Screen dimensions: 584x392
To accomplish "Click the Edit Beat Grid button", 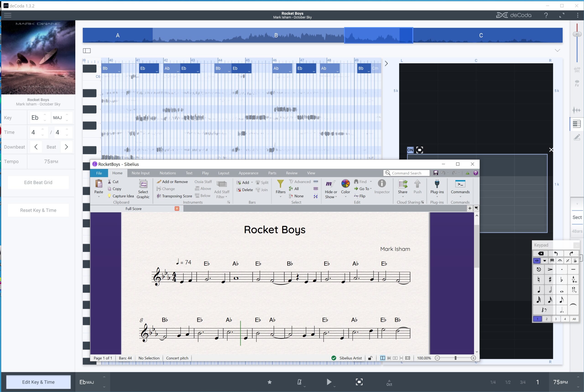I will point(38,183).
